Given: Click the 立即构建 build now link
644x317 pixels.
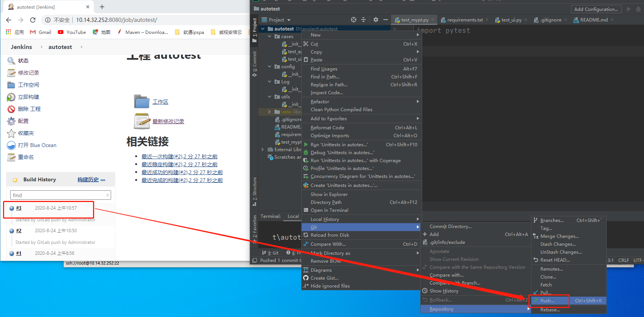Looking at the screenshot, I should click(x=29, y=97).
